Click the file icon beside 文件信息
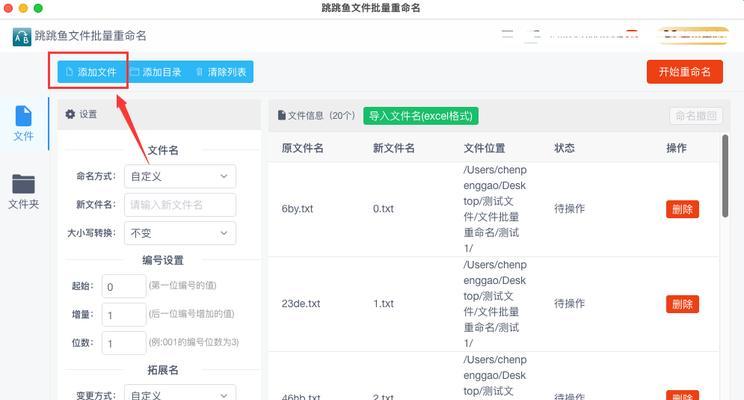Viewport: 744px width, 400px height. [282, 115]
